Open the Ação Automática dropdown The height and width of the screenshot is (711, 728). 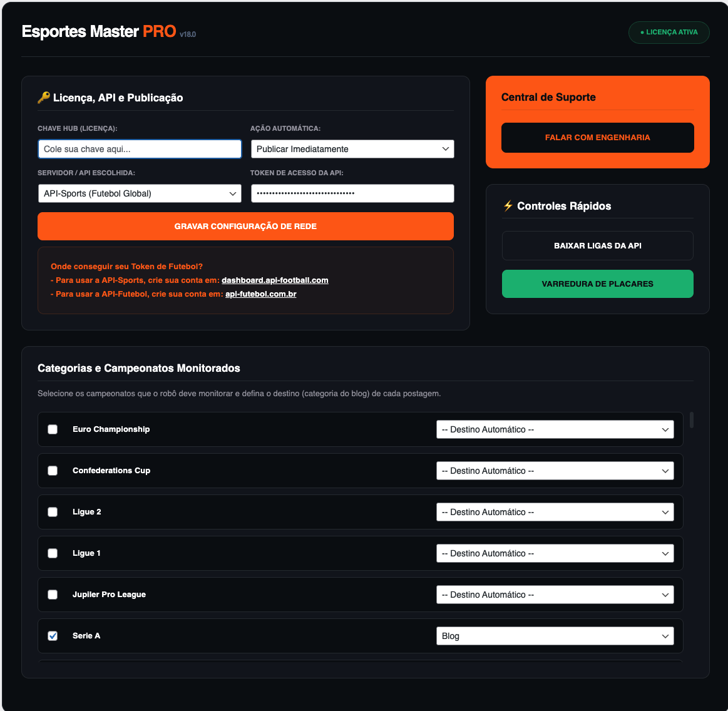click(x=352, y=149)
